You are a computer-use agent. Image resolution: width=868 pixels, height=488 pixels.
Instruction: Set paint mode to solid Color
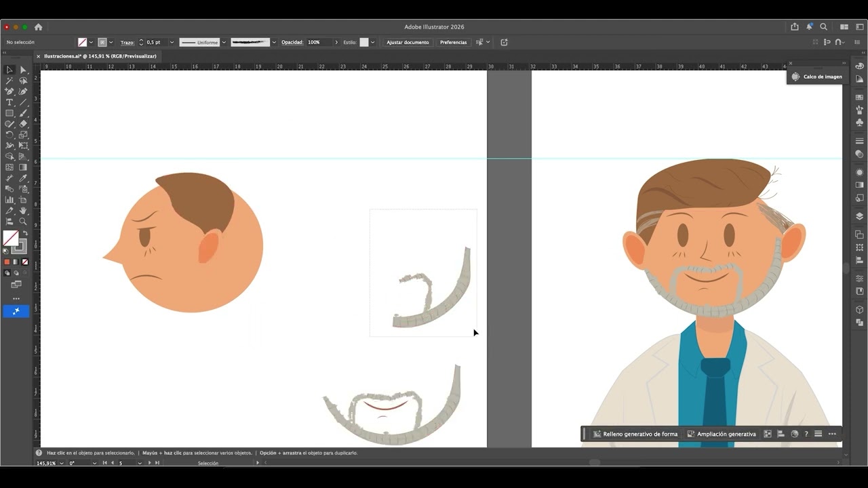pos(7,262)
